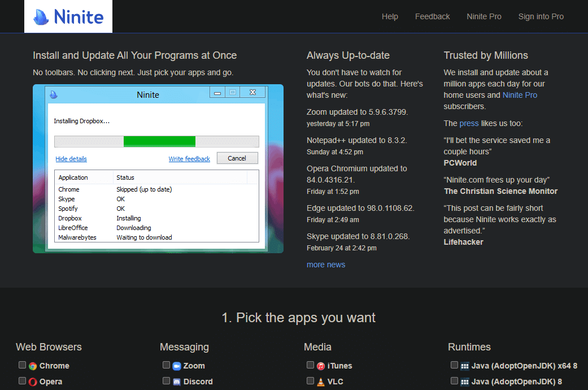Click the Status column header
Viewport: 588px width, 390px height.
[180, 177]
